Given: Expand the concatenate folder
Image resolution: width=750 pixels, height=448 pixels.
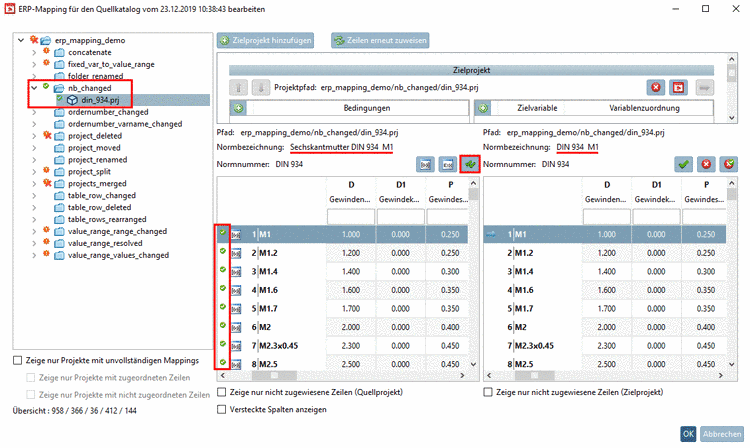Looking at the screenshot, I should pyautogui.click(x=34, y=53).
